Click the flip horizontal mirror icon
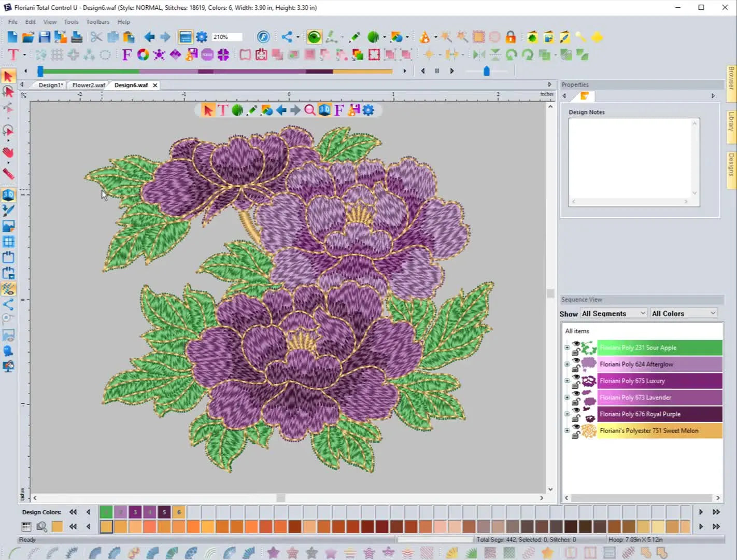The width and height of the screenshot is (737, 560). (479, 54)
